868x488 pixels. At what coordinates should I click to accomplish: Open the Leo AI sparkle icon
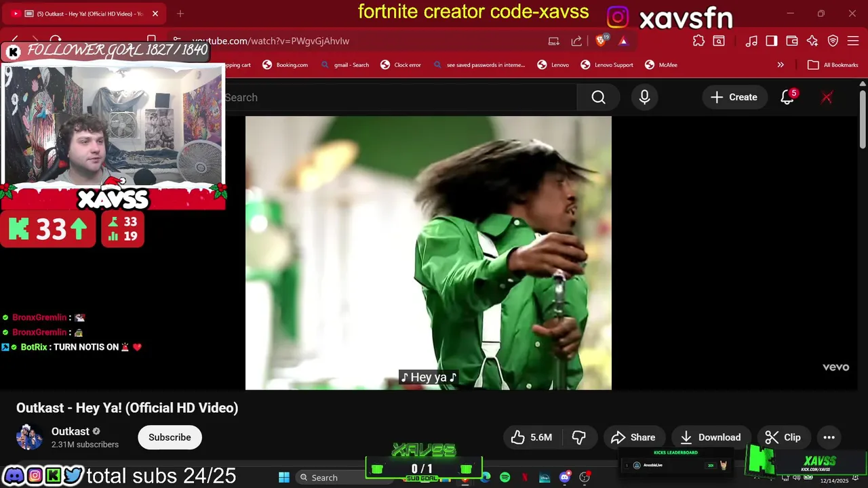coord(812,41)
